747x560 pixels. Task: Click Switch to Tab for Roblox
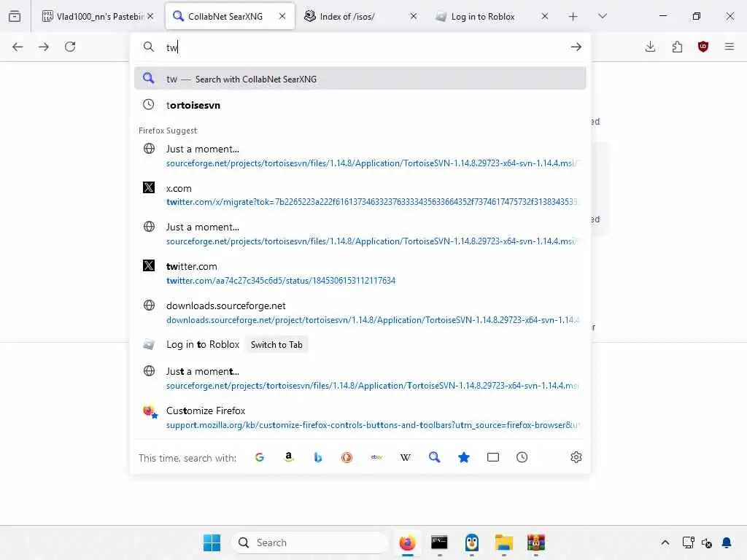point(276,345)
